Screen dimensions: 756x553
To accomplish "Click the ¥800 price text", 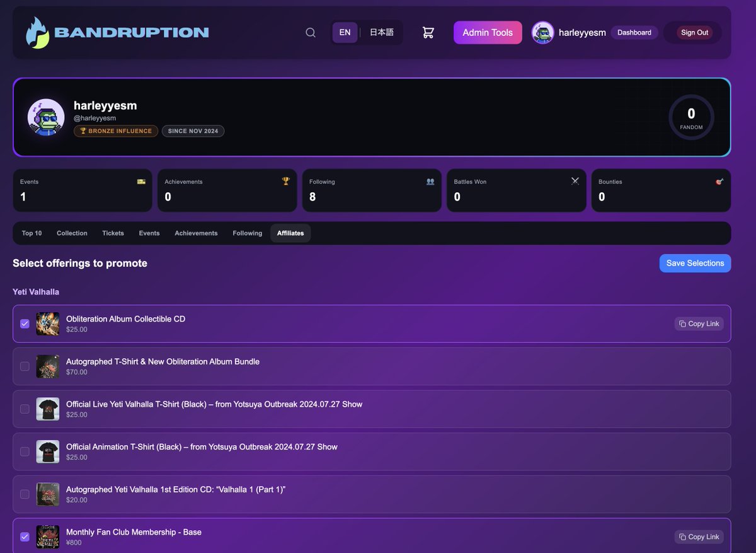I will pyautogui.click(x=74, y=542).
